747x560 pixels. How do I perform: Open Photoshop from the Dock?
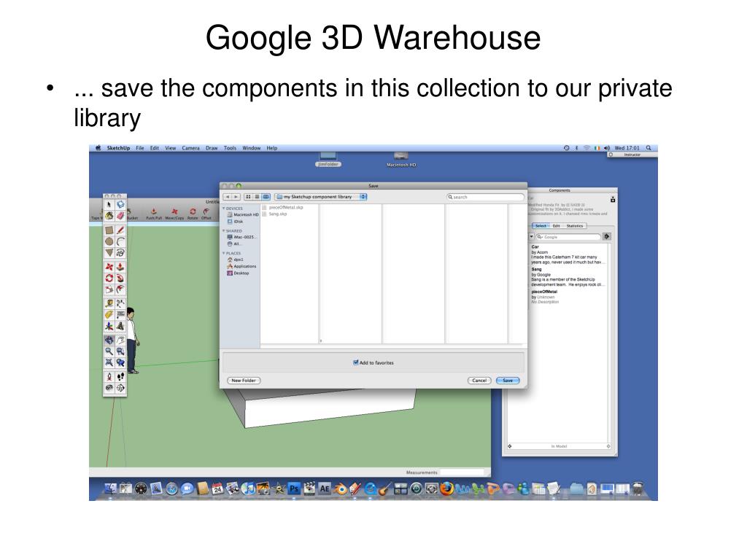click(x=294, y=489)
